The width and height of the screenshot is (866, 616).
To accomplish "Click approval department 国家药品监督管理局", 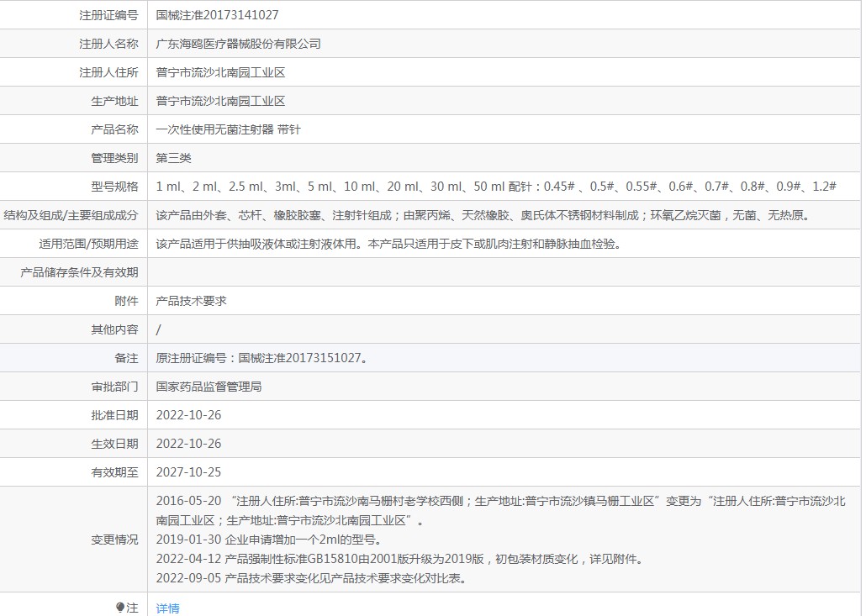I will click(x=209, y=387).
